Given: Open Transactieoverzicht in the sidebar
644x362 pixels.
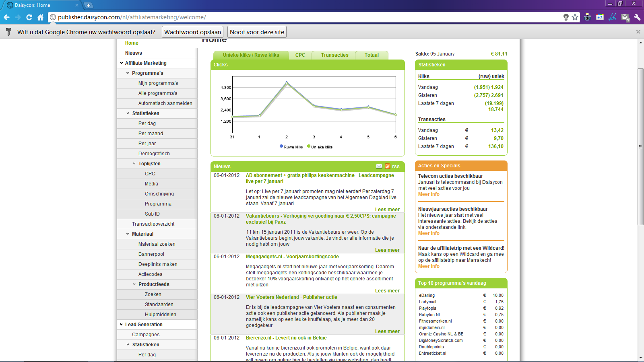Looking at the screenshot, I should tap(153, 224).
